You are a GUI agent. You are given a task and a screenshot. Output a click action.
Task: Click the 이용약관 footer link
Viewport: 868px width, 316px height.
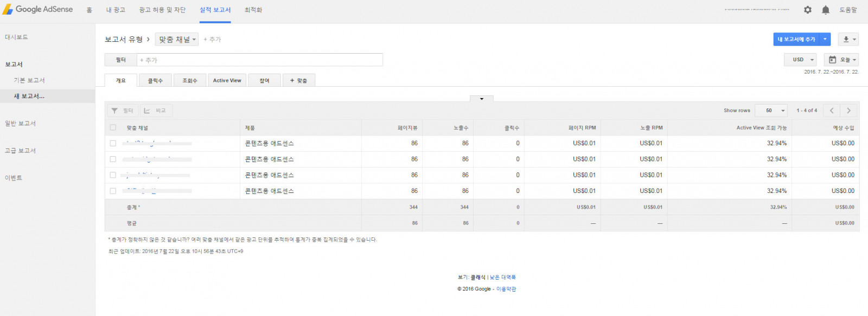(506, 289)
